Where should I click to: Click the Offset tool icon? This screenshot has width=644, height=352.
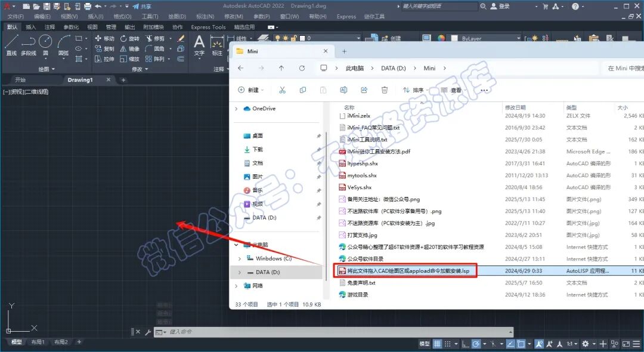pos(181,58)
